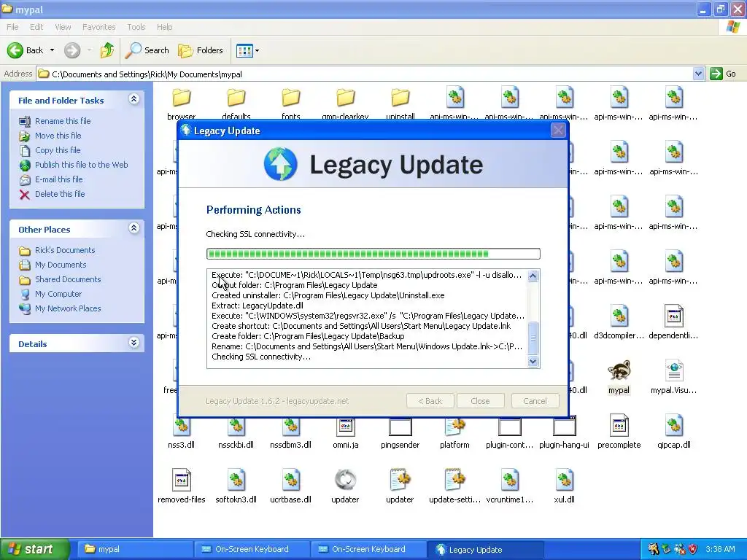Image resolution: width=747 pixels, height=560 pixels.
Task: Select the nssckbi.dll file
Action: pyautogui.click(x=236, y=432)
